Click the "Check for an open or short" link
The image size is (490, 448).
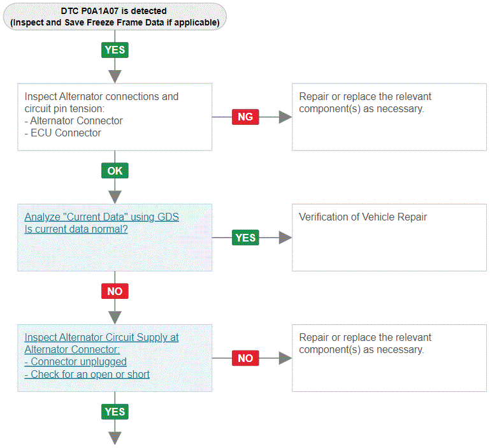(x=87, y=374)
